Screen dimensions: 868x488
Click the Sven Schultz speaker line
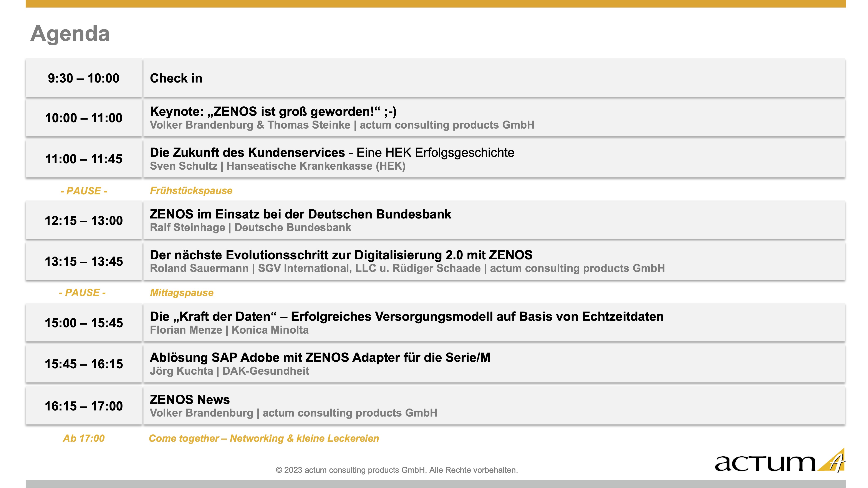click(x=277, y=166)
